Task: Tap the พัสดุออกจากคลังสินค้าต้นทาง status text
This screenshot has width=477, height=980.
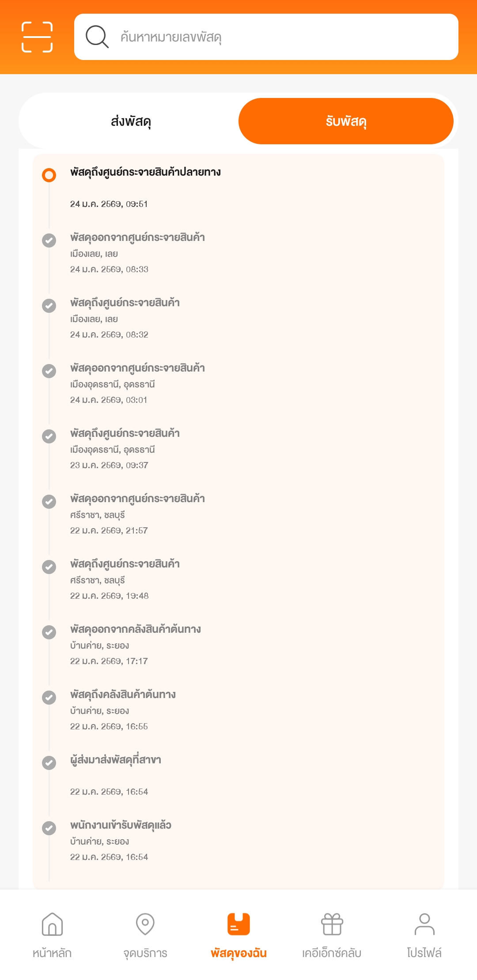Action: (136, 629)
